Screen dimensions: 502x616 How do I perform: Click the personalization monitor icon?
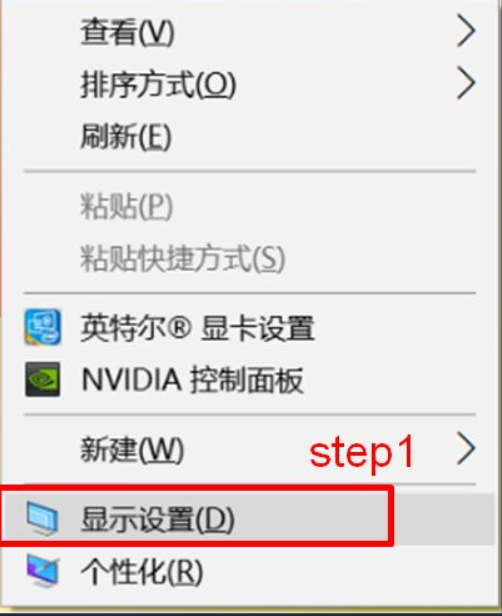42,571
